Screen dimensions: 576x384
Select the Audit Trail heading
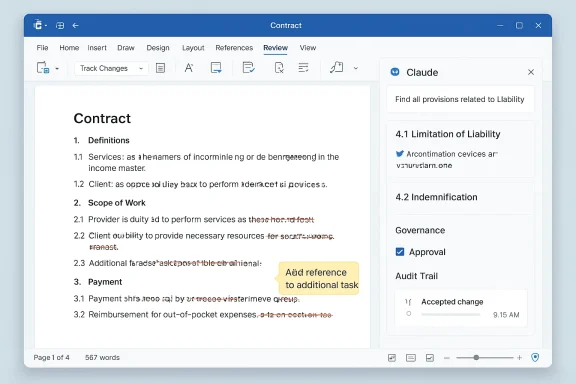click(417, 276)
